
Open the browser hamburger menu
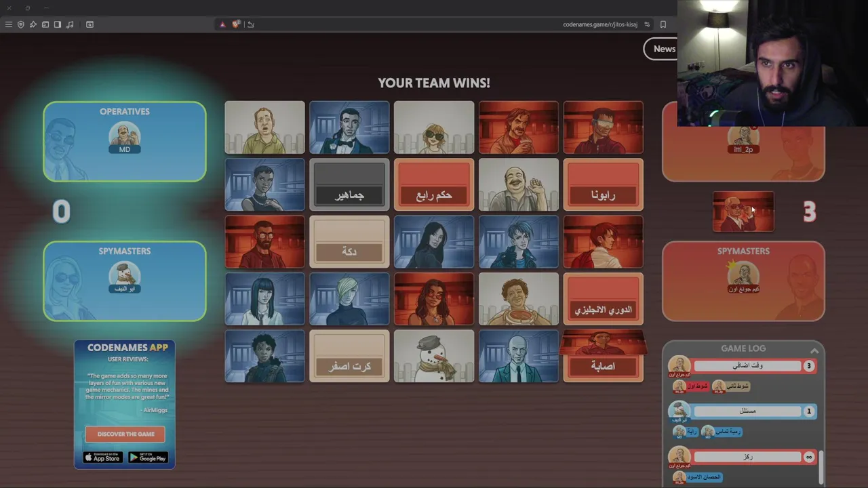8,24
